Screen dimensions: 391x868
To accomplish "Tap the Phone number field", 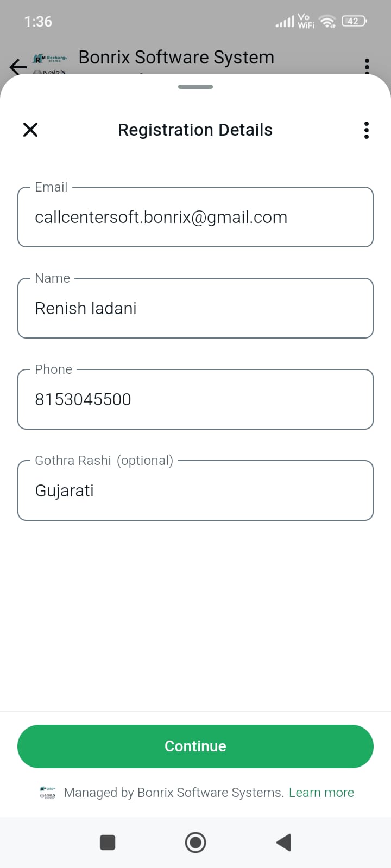I will 195,399.
